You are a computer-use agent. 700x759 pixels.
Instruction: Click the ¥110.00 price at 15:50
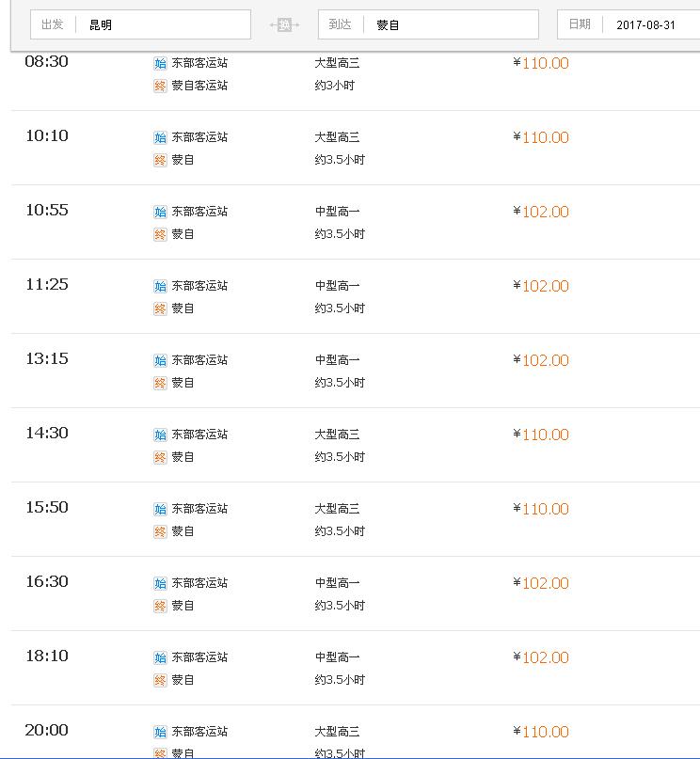coord(541,509)
